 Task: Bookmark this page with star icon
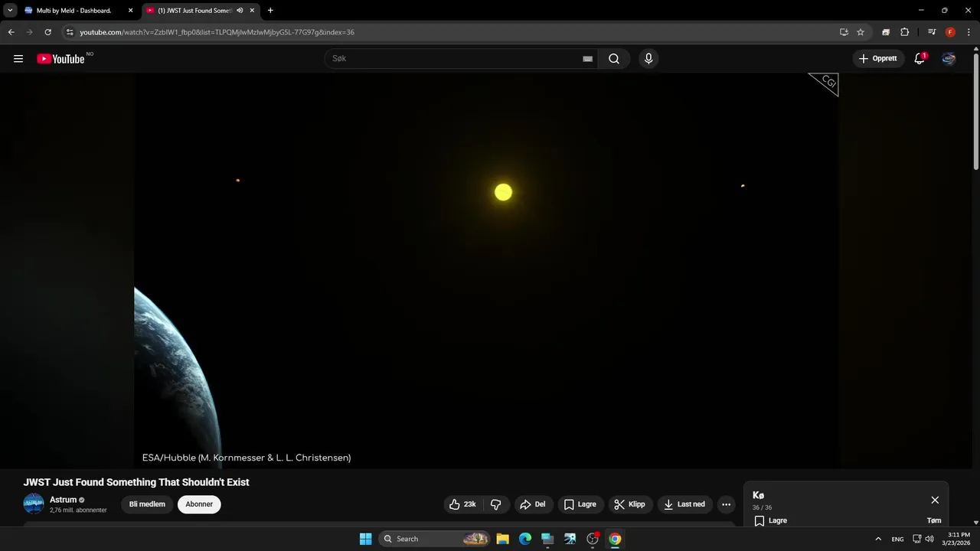click(861, 32)
